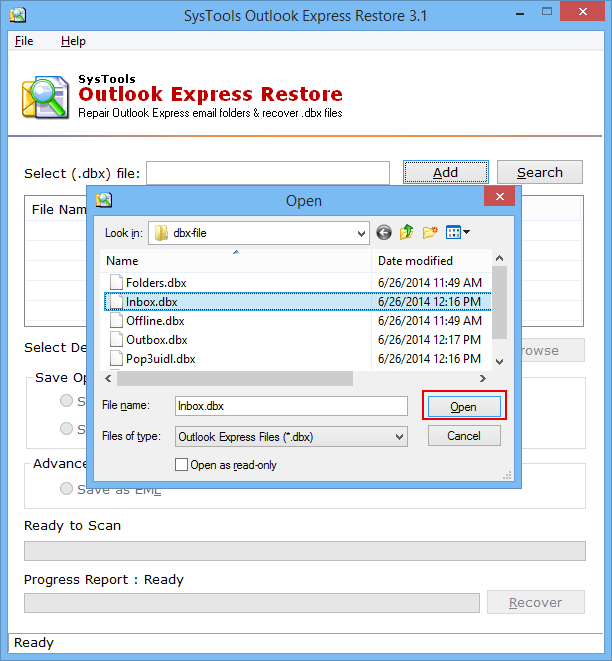Click the Cancel button in dialog
This screenshot has width=612, height=661.
pyautogui.click(x=464, y=435)
